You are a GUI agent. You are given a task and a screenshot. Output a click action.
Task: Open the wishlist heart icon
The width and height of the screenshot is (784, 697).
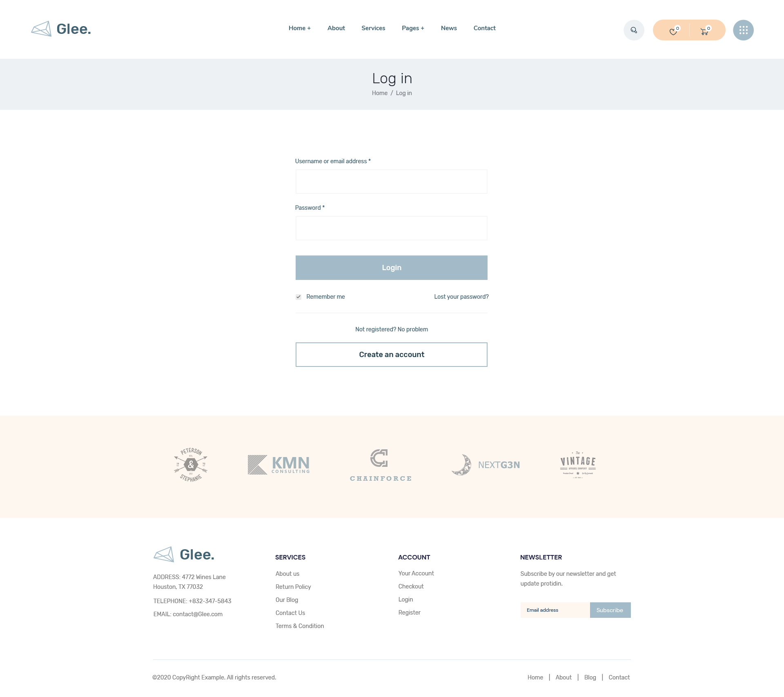pos(673,31)
